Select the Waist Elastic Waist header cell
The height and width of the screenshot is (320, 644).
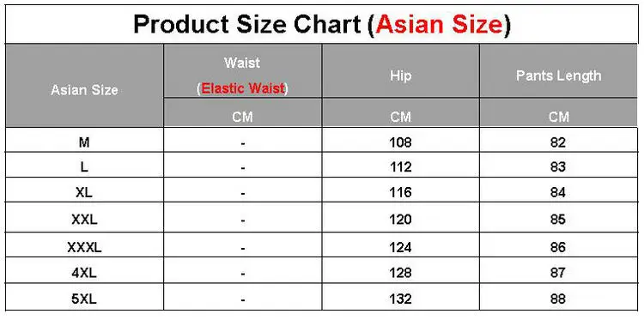(242, 75)
